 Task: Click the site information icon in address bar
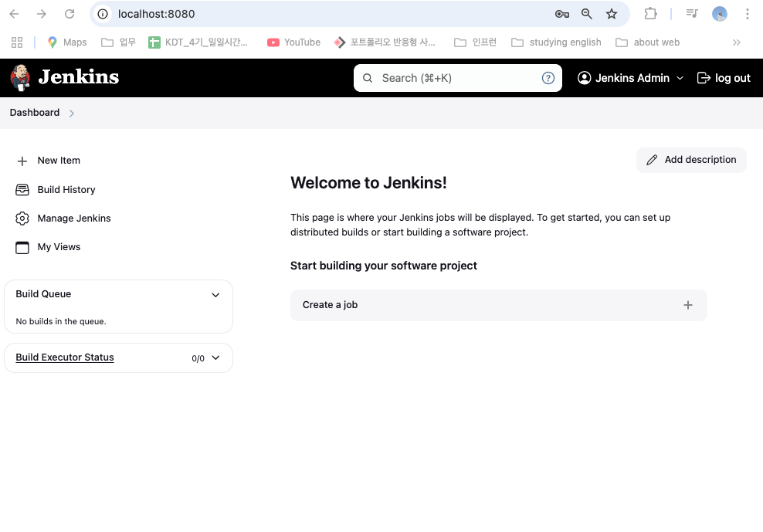tap(103, 14)
